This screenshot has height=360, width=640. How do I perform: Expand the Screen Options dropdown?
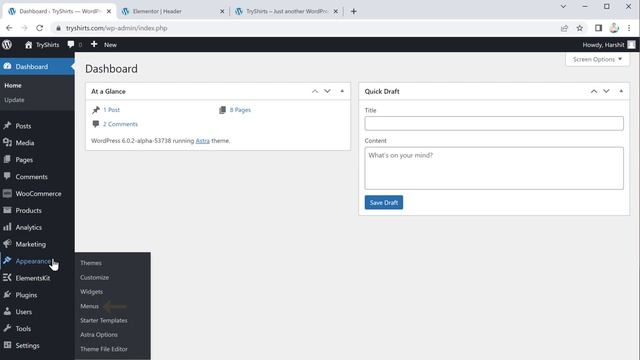pos(597,59)
